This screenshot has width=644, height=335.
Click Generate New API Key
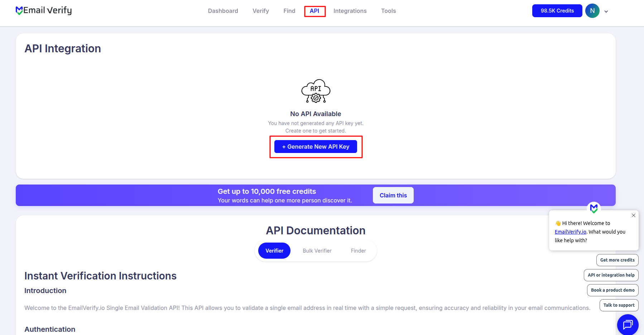316,147
